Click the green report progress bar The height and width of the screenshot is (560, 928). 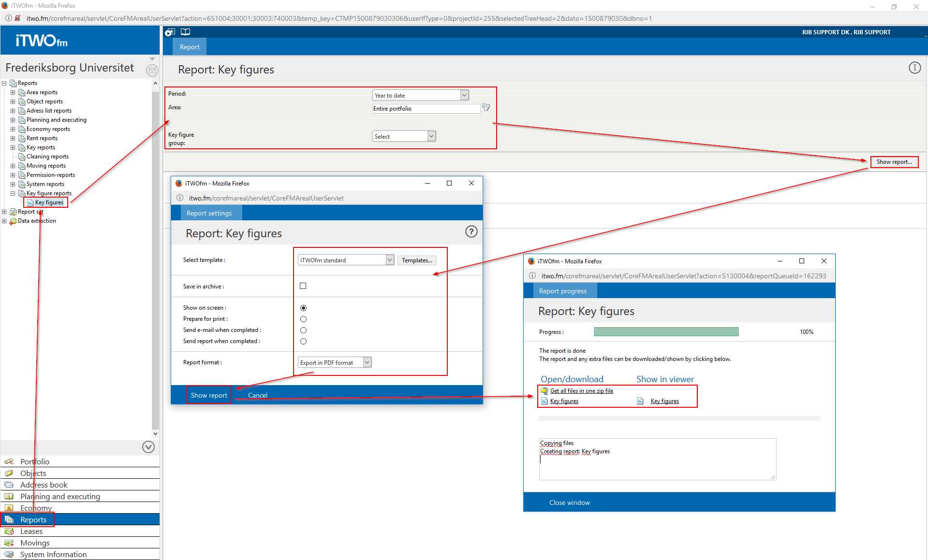(x=666, y=331)
